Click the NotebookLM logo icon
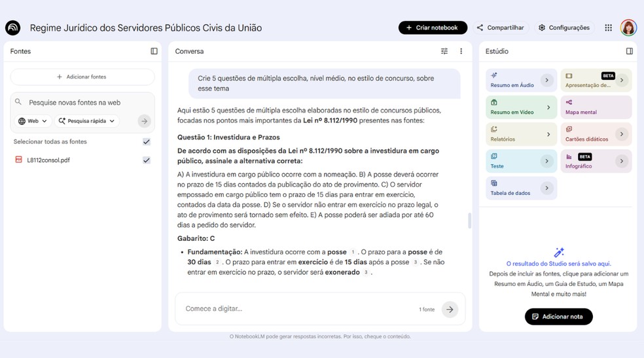The width and height of the screenshot is (644, 358). point(12,28)
